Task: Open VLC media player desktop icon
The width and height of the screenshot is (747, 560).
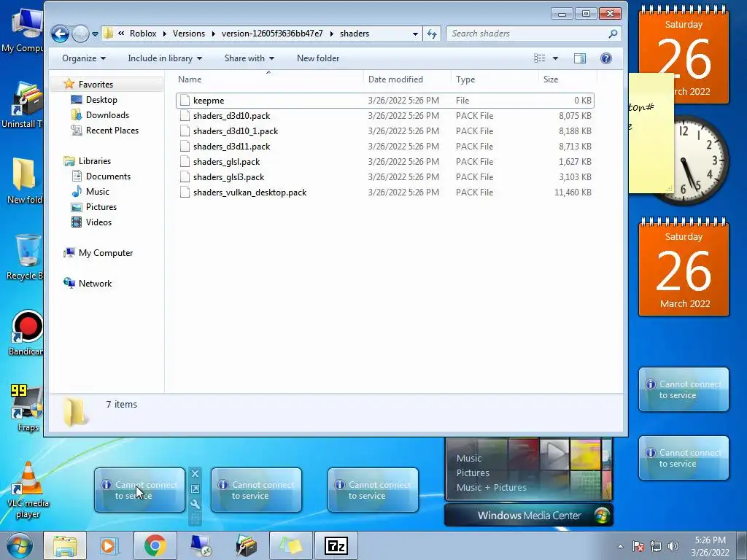Action: pyautogui.click(x=28, y=491)
